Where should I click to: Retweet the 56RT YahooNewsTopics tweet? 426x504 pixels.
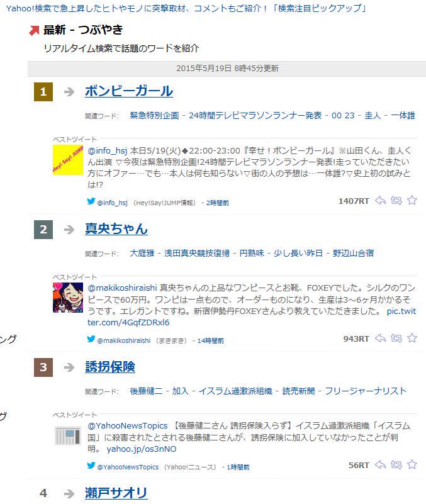(x=396, y=464)
